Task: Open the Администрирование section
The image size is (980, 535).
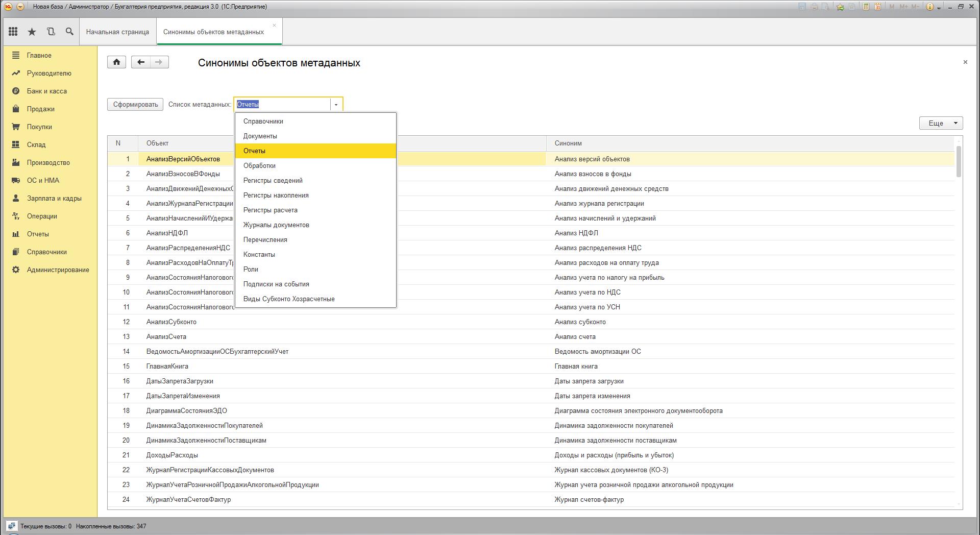Action: (51, 270)
